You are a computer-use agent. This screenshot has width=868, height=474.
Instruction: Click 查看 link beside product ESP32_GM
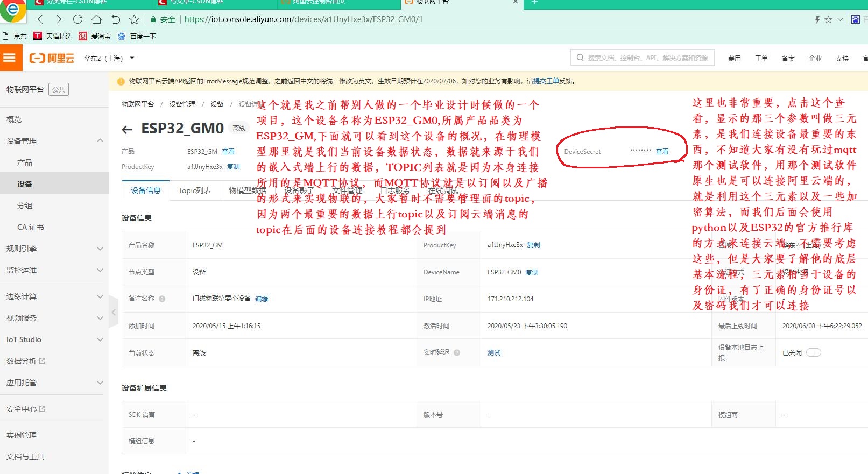pos(228,152)
